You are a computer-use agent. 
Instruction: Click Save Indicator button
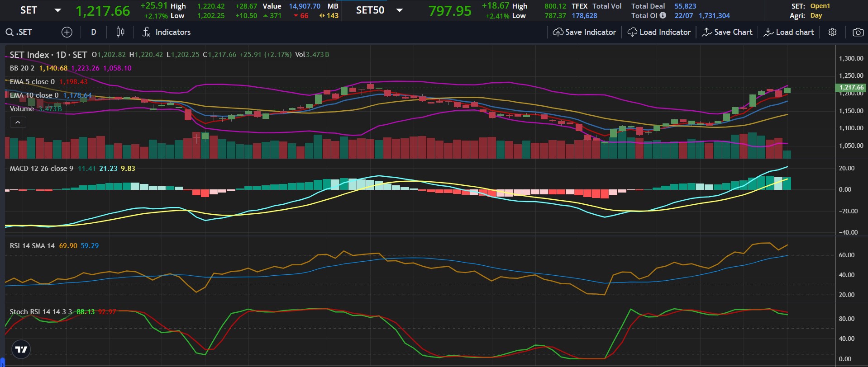(584, 32)
